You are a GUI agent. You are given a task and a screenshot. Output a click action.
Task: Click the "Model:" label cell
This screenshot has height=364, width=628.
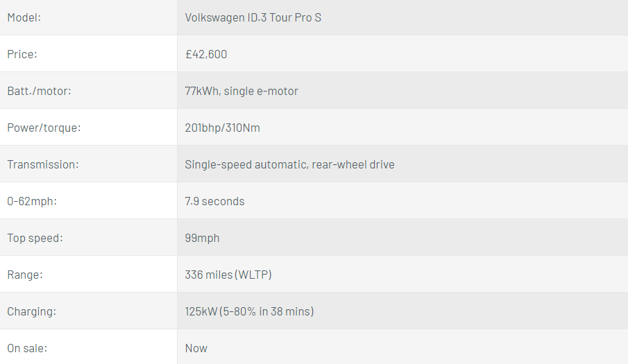pyautogui.click(x=24, y=17)
